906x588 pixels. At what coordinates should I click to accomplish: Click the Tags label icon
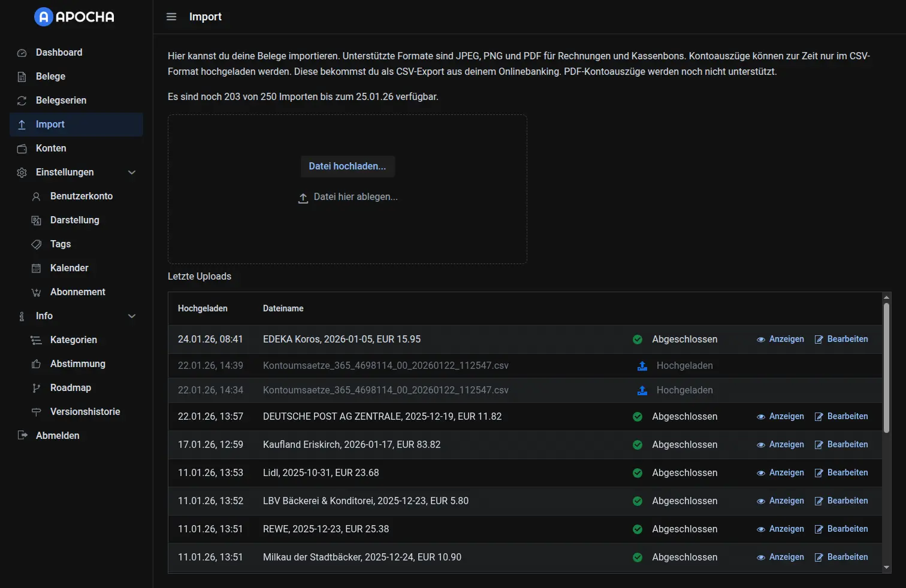tap(37, 244)
